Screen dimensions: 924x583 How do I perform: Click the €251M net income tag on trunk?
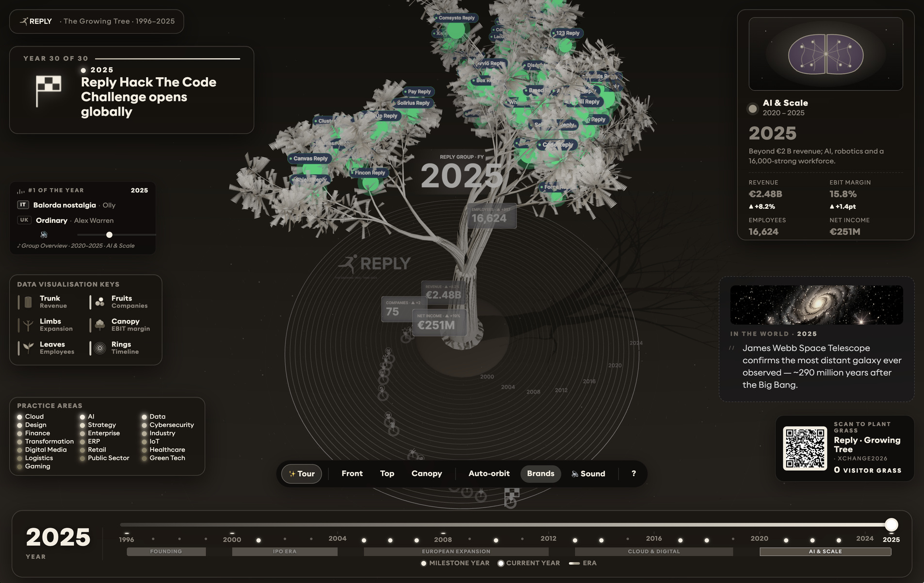439,323
